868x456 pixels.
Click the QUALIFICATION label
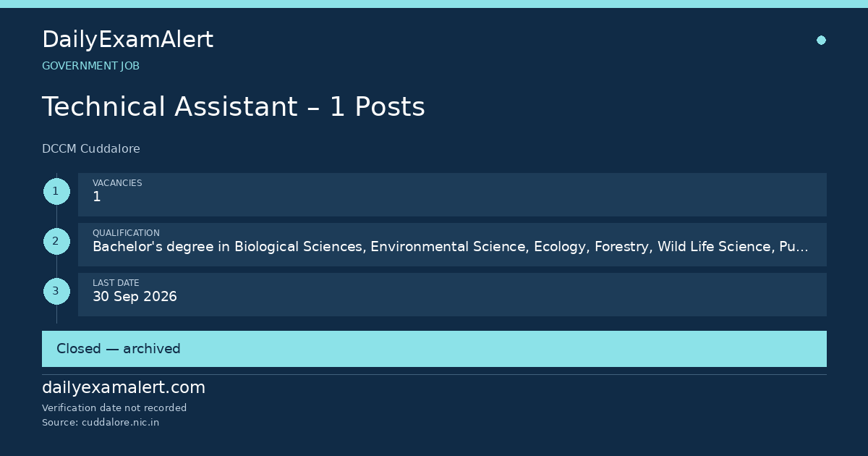(126, 233)
